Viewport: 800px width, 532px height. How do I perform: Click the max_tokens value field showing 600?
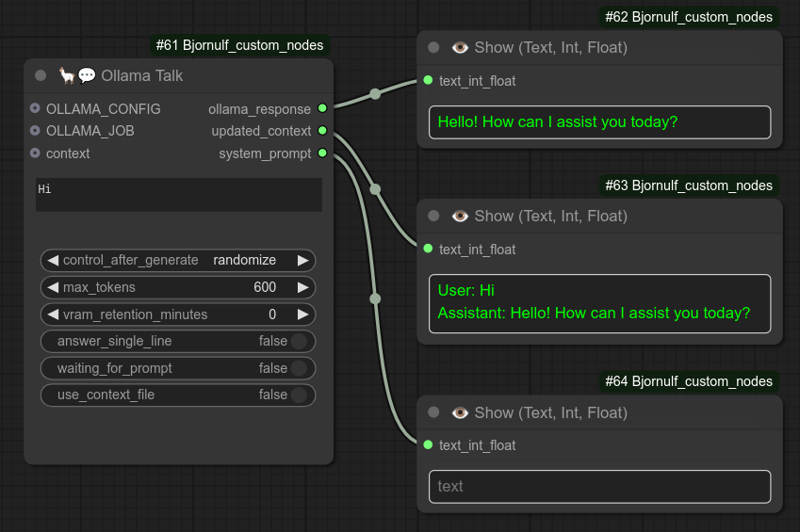click(264, 287)
